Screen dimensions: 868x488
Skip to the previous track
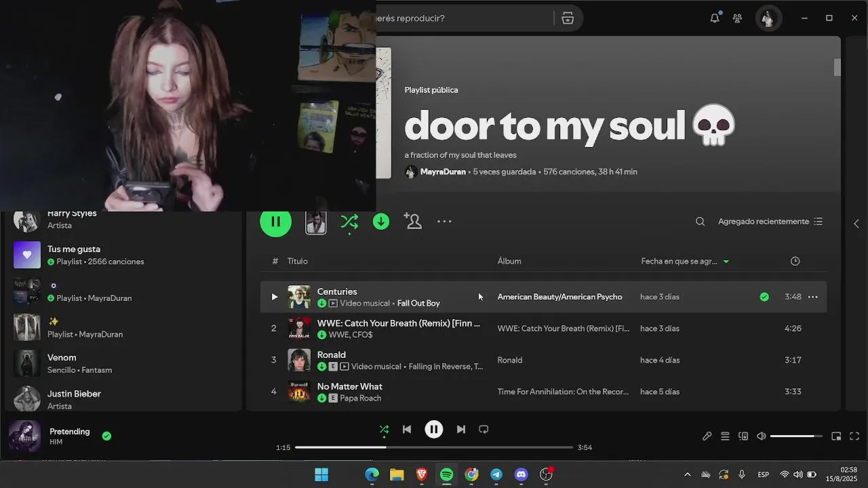[407, 429]
